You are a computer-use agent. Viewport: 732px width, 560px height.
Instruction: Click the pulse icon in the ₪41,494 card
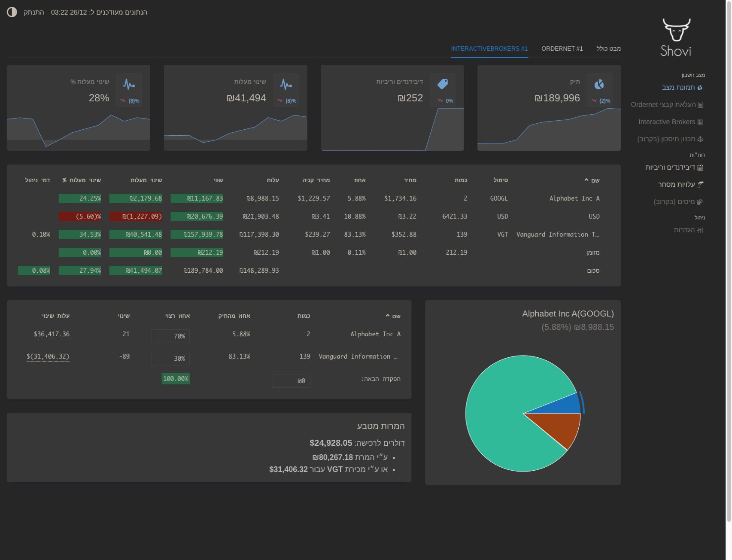(286, 84)
